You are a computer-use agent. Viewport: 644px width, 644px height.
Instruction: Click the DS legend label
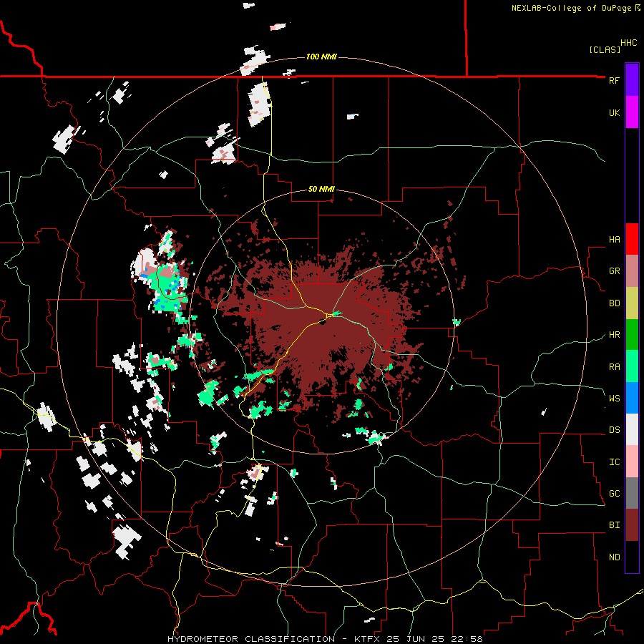point(614,430)
